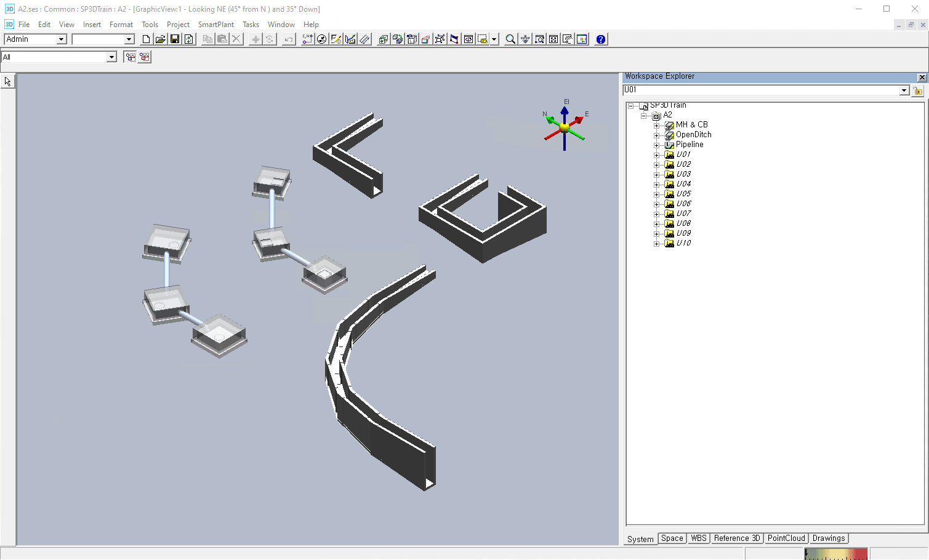The image size is (929, 560).
Task: Select the MH & CB system
Action: click(692, 124)
